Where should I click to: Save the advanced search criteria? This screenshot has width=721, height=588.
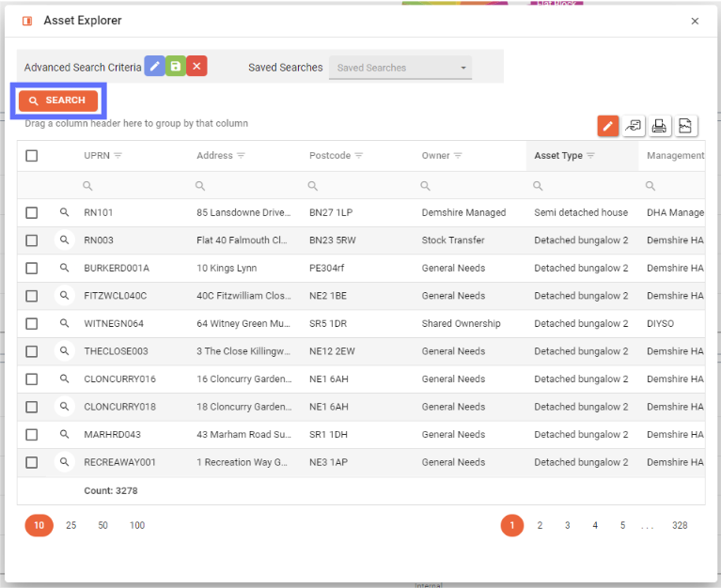[x=176, y=67]
